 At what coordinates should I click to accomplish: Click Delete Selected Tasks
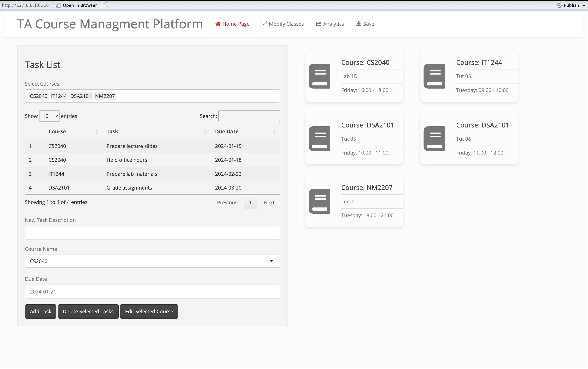[x=88, y=311]
